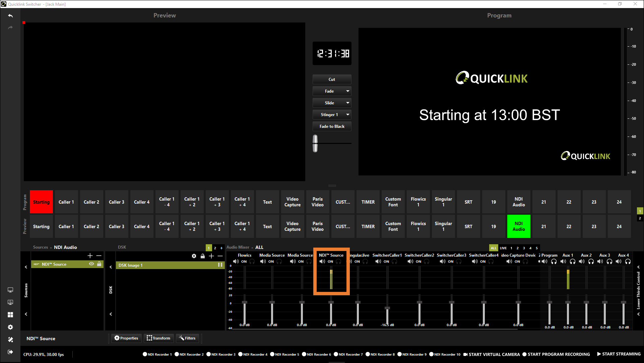This screenshot has width=644, height=363.
Task: Click START PROGRAM RECORDING
Action: [556, 354]
